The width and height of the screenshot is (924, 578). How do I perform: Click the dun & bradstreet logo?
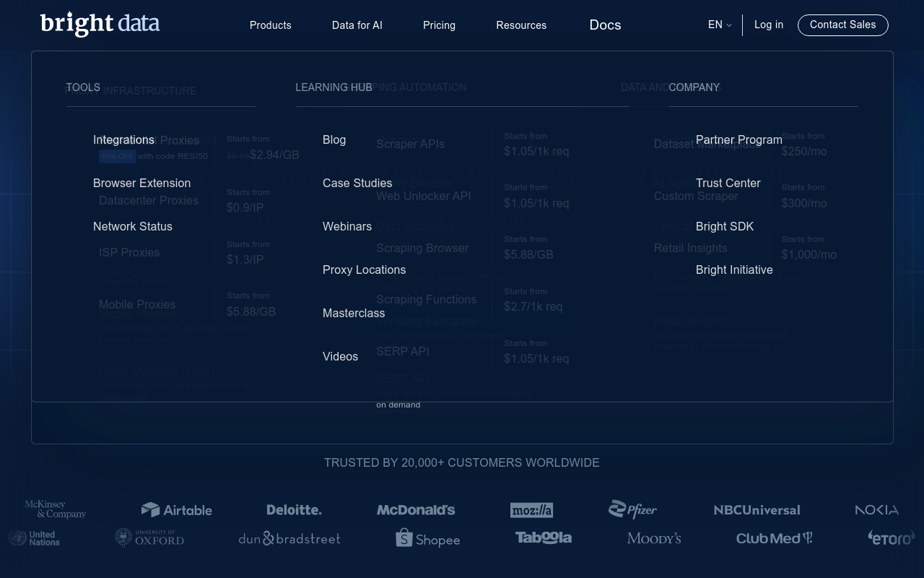[x=289, y=538]
